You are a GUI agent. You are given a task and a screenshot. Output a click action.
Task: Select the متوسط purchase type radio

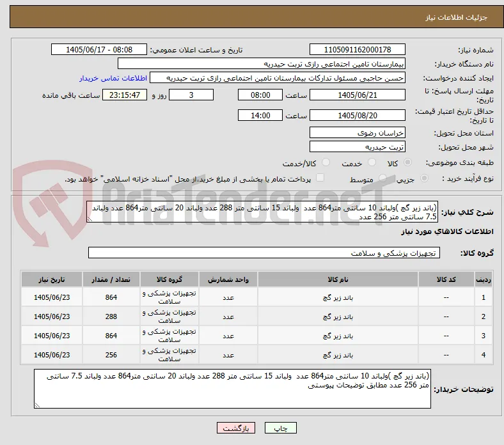[382, 178]
